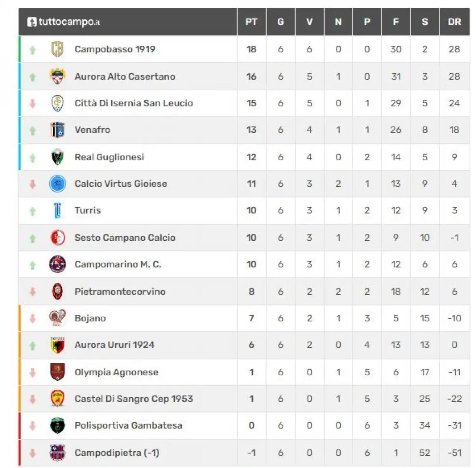This screenshot has height=468, width=476.
Task: Sort table by PT column header
Action: tap(251, 22)
